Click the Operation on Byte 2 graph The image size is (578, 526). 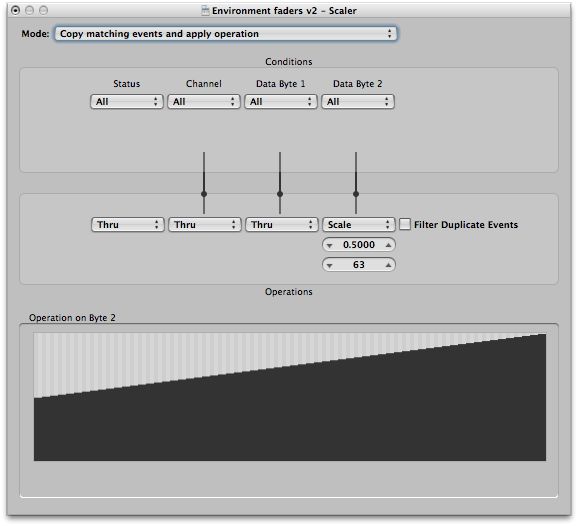click(290, 397)
